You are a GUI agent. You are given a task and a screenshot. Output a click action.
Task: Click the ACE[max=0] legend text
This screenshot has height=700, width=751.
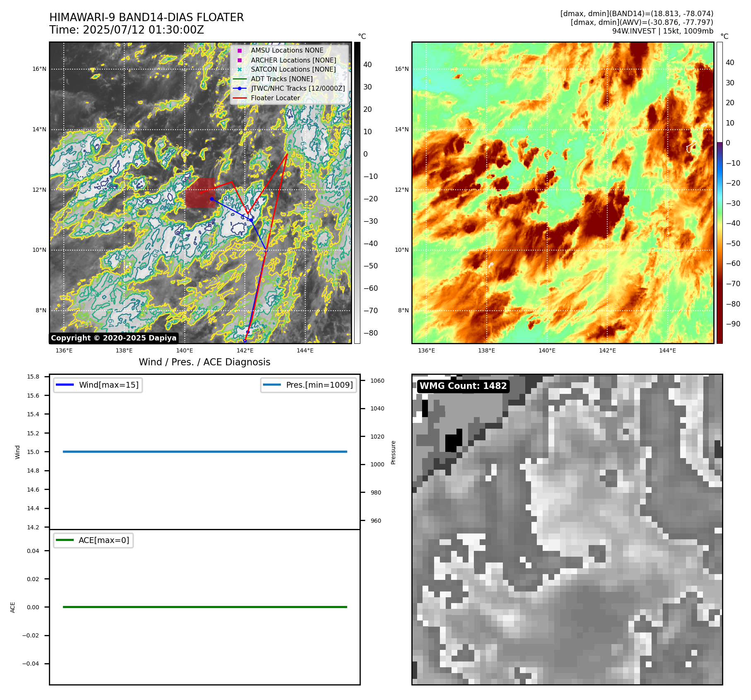104,540
